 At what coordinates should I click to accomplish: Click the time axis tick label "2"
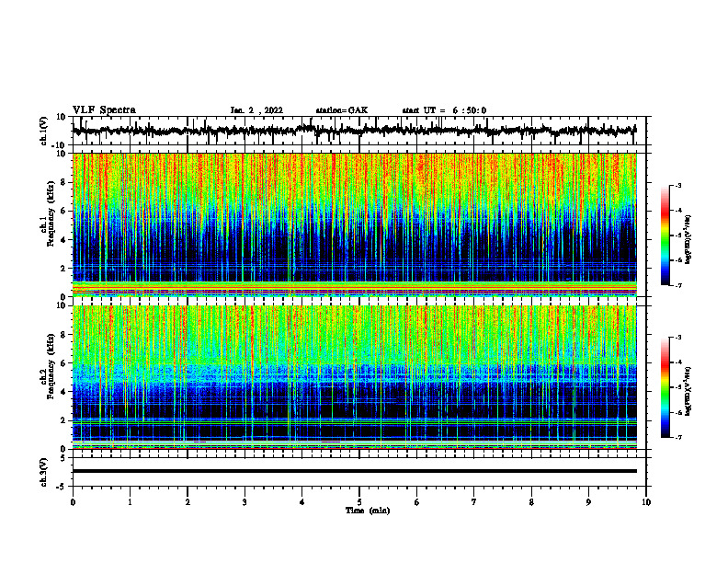(x=188, y=502)
